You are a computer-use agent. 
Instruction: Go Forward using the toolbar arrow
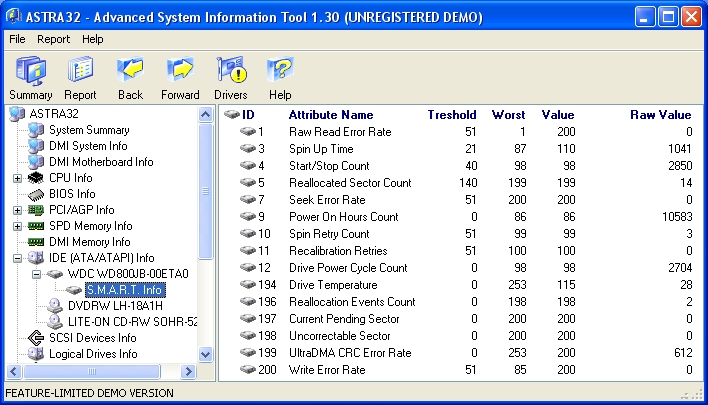[180, 69]
